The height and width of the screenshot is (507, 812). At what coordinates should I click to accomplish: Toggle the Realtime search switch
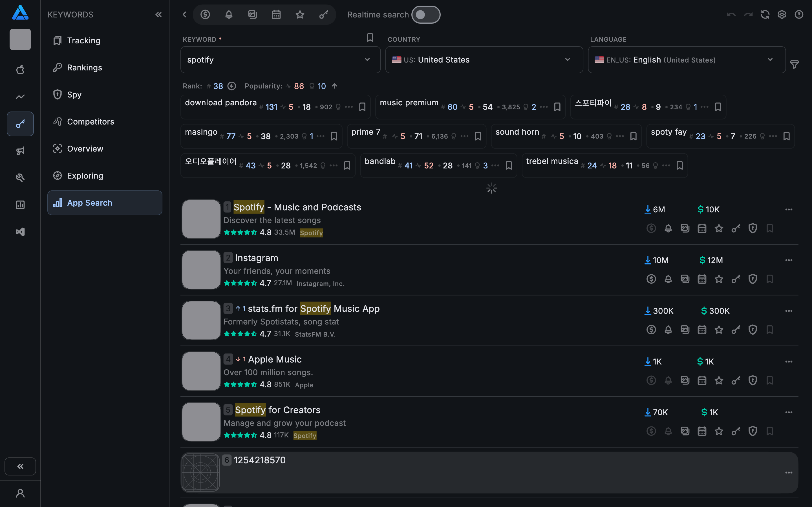pos(425,14)
